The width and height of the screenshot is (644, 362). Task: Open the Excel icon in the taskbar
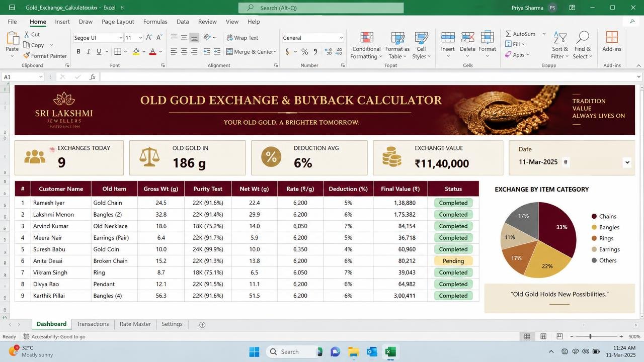pos(390,352)
